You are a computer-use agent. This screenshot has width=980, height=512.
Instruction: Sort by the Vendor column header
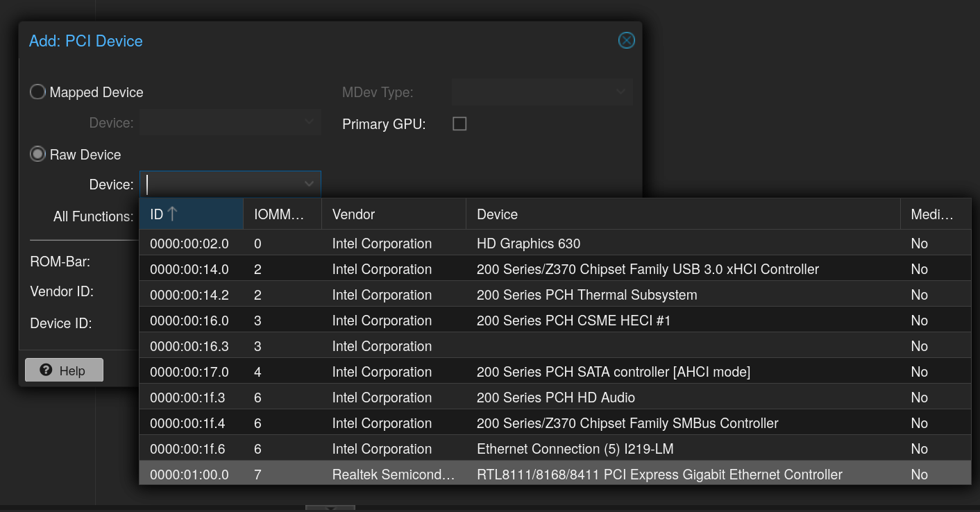click(x=393, y=214)
